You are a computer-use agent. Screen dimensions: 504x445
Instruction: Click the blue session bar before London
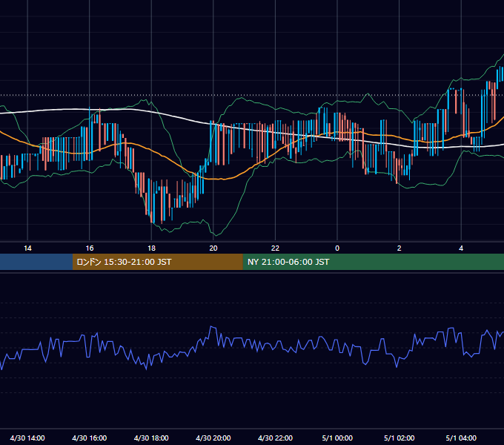click(36, 262)
